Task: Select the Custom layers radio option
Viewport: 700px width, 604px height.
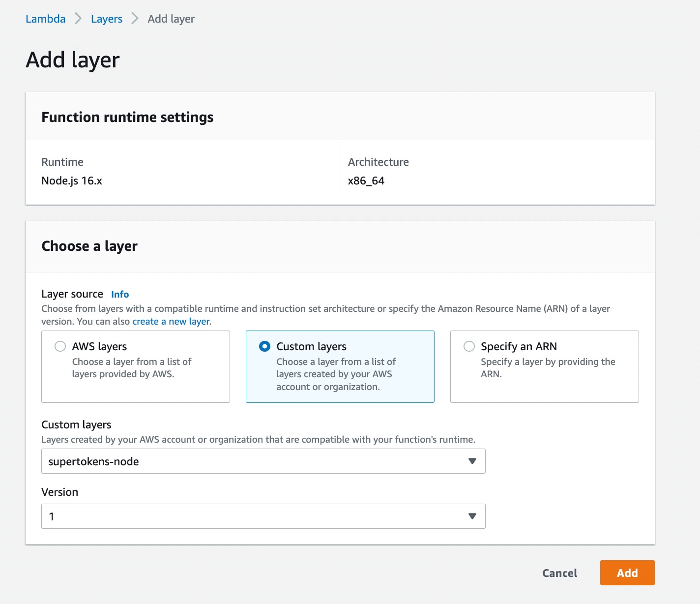Action: pyautogui.click(x=264, y=346)
